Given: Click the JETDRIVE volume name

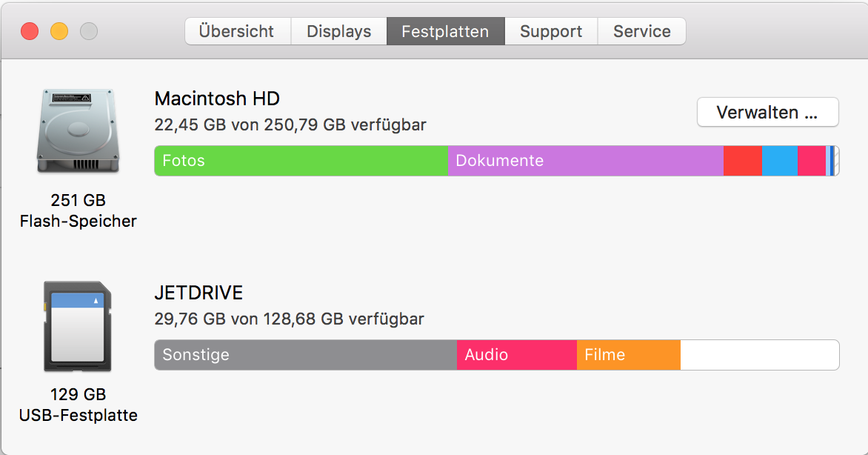Looking at the screenshot, I should pyautogui.click(x=198, y=293).
